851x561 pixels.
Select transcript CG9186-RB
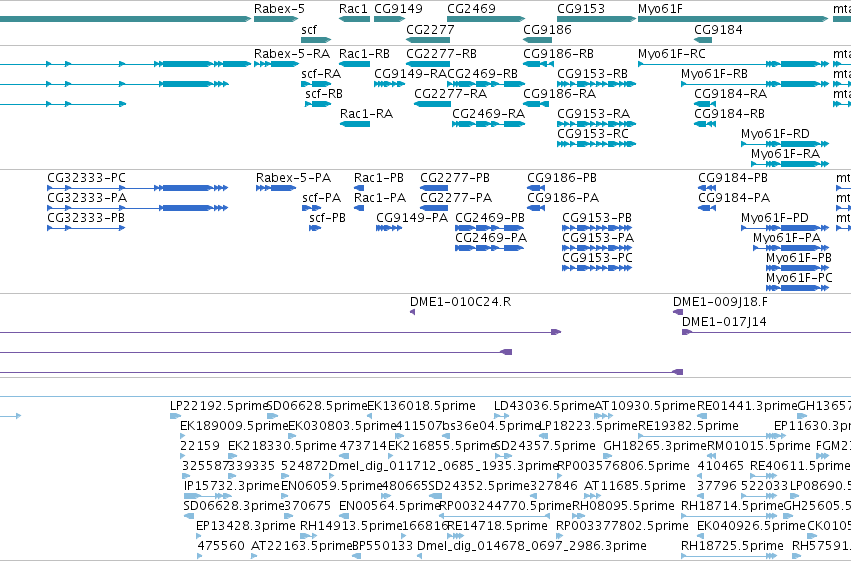pyautogui.click(x=558, y=54)
